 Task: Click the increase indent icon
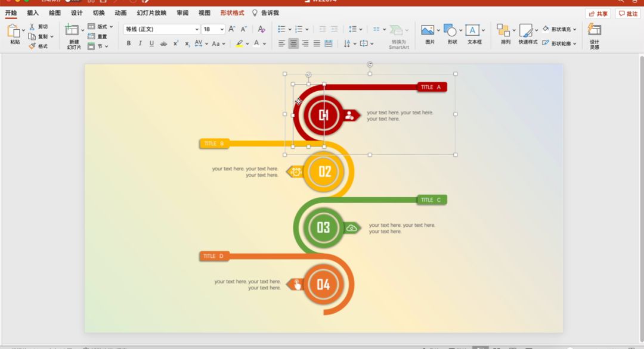pos(335,29)
